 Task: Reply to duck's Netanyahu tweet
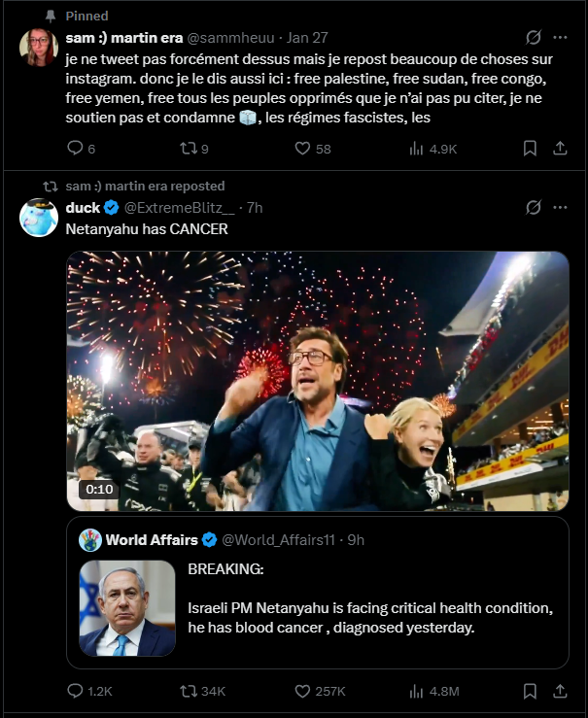pyautogui.click(x=76, y=691)
